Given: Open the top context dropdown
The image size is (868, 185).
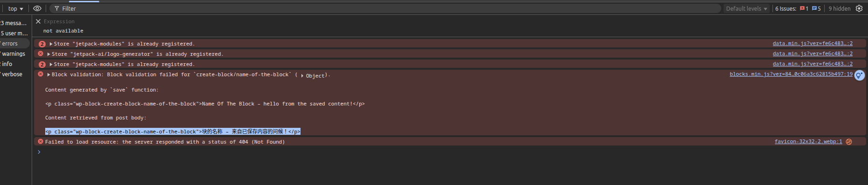Looking at the screenshot, I should click(x=15, y=8).
